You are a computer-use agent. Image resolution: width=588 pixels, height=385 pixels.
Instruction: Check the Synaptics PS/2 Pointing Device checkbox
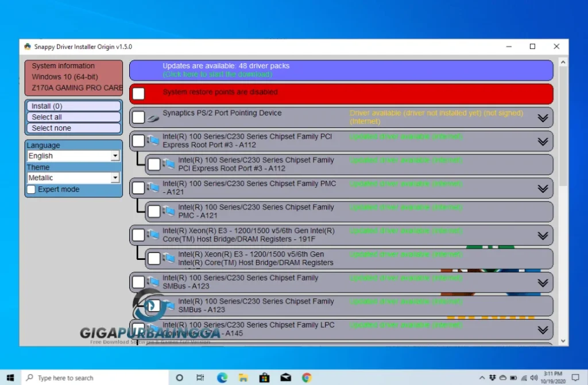[138, 116]
